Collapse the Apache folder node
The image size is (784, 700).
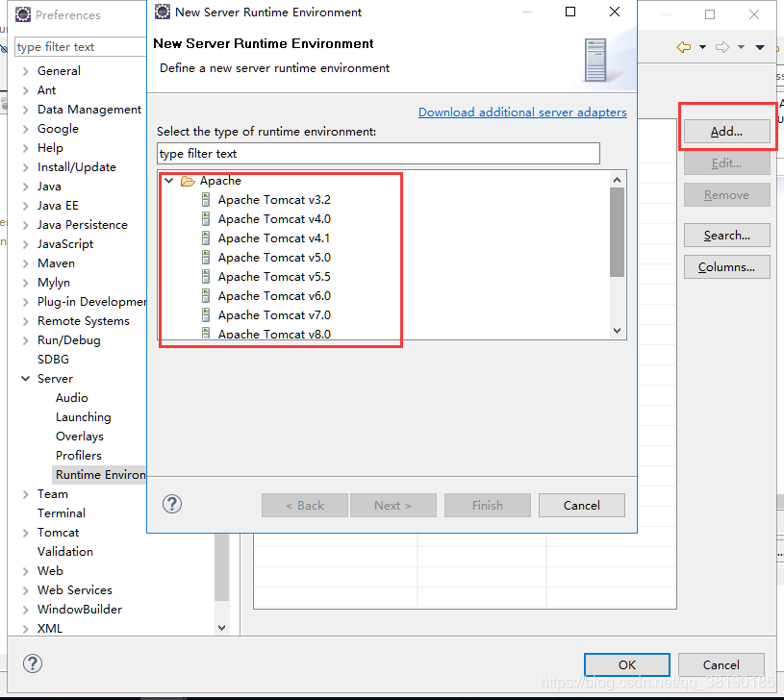point(169,181)
